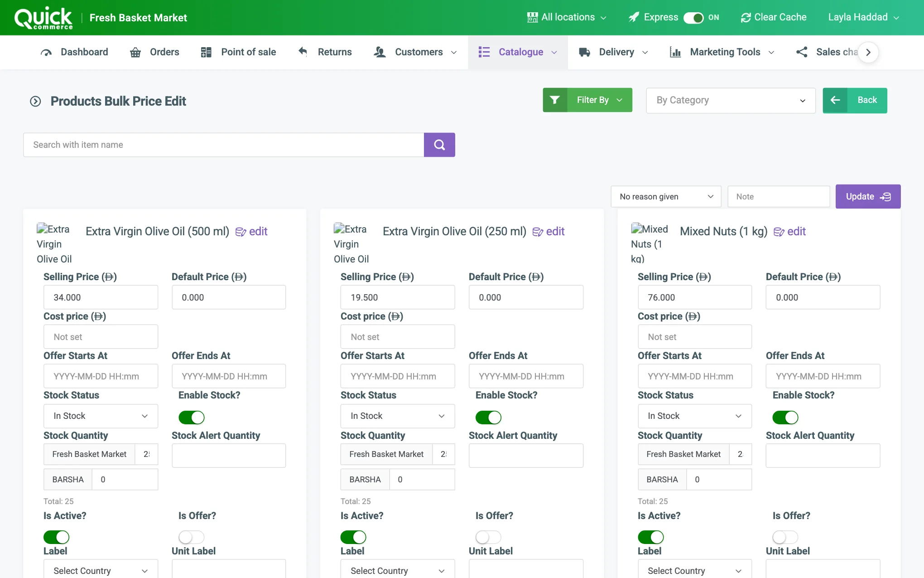Open the Delivery menu

[x=613, y=52]
